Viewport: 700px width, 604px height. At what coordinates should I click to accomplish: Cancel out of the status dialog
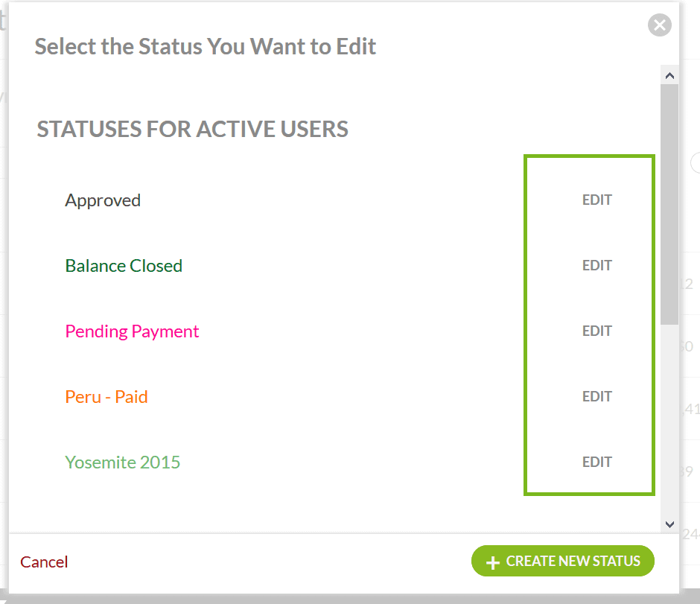[43, 562]
